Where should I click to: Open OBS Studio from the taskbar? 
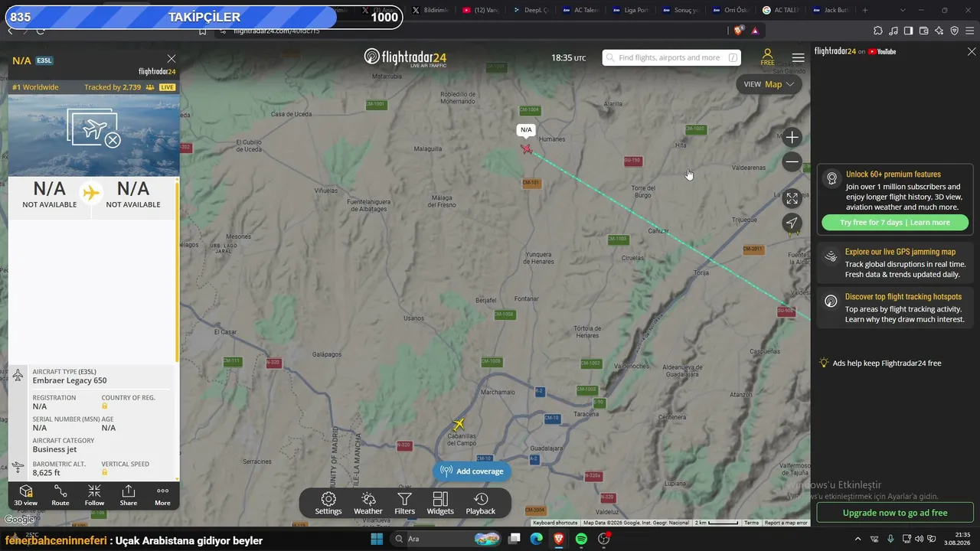click(x=604, y=539)
